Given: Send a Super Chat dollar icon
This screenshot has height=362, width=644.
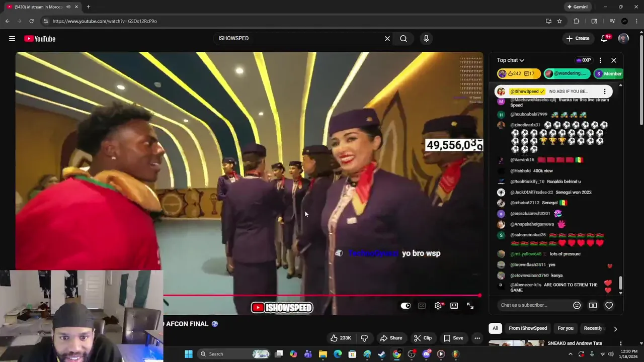Looking at the screenshot, I should (593, 305).
